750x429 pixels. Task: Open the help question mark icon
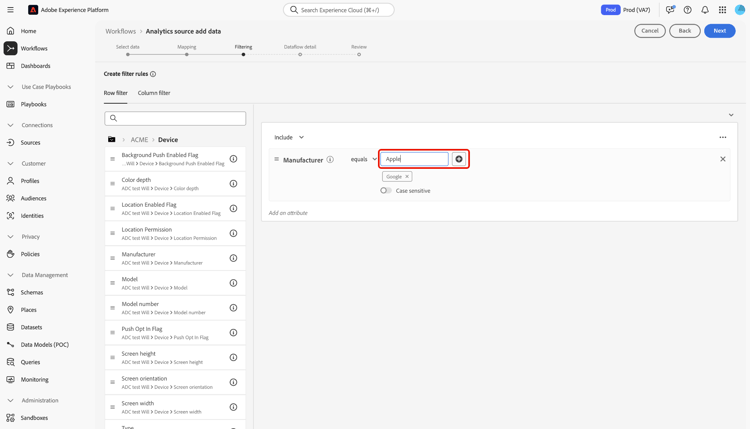(x=687, y=10)
